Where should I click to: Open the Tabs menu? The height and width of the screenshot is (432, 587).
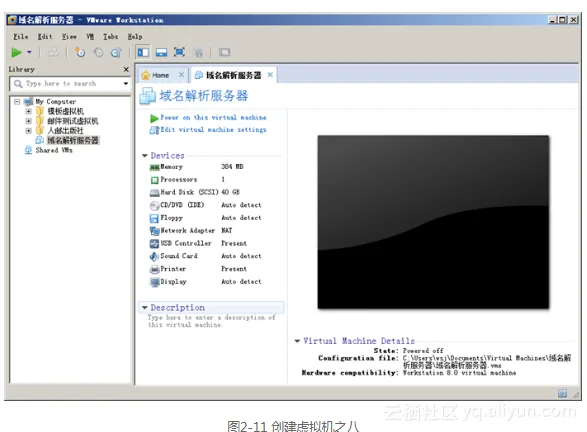pos(110,37)
